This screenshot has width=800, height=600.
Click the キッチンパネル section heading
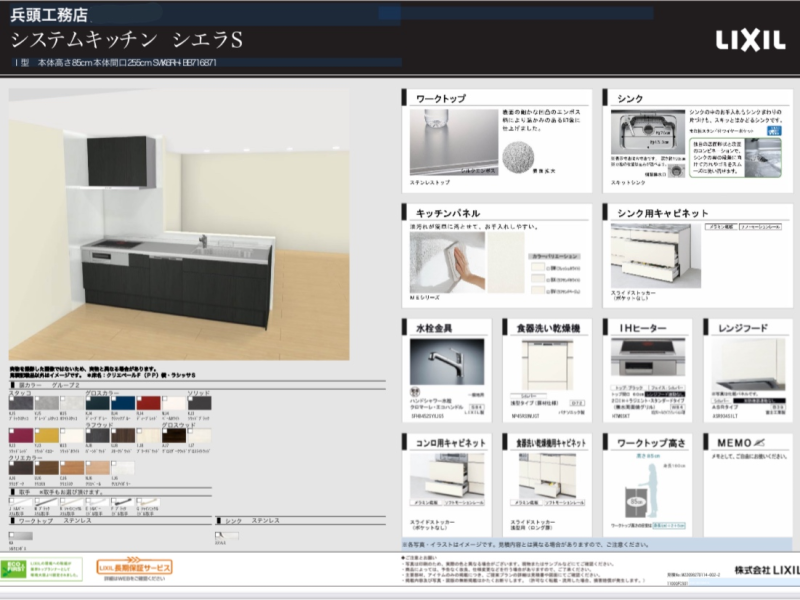tap(448, 213)
